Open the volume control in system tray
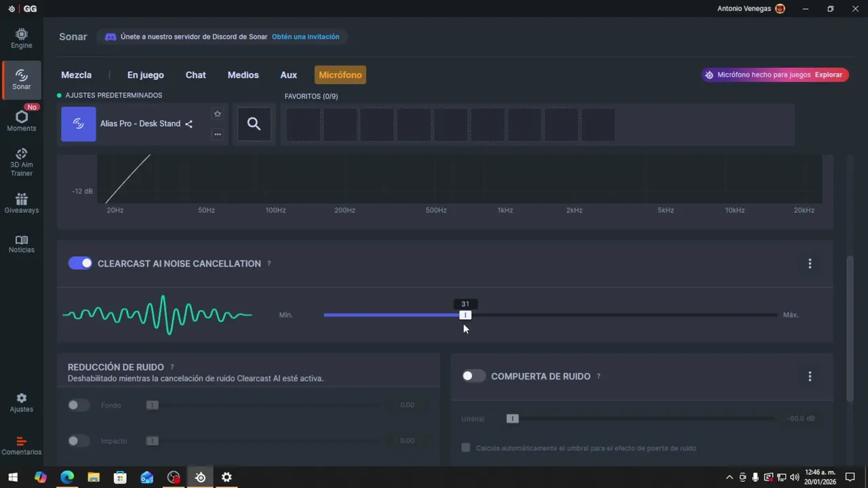The width and height of the screenshot is (868, 488). pyautogui.click(x=794, y=477)
